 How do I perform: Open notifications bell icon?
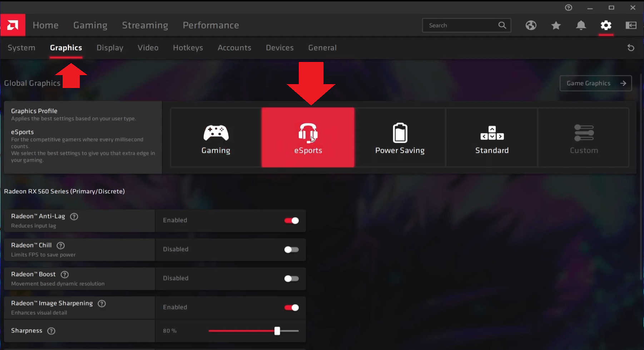(x=581, y=25)
